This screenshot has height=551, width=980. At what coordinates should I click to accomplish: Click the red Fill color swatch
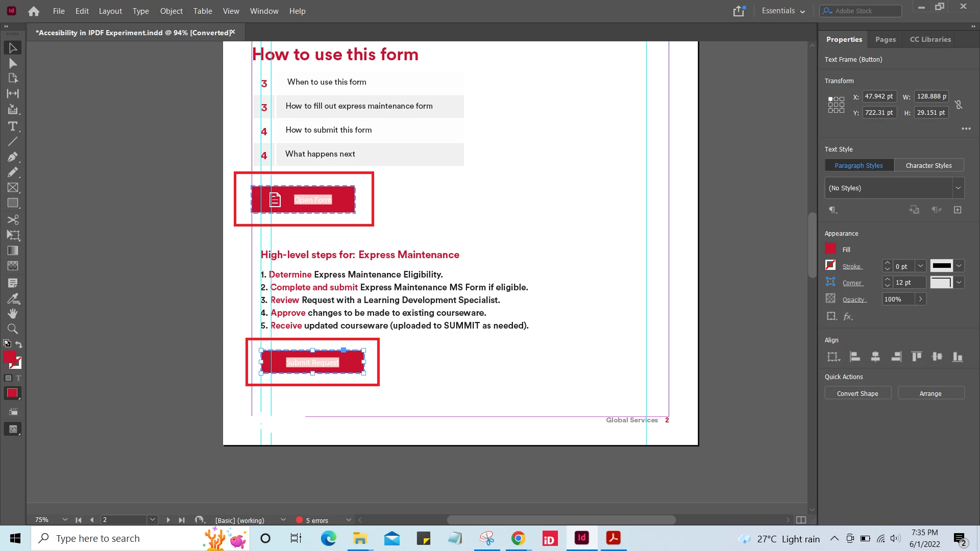tap(830, 249)
